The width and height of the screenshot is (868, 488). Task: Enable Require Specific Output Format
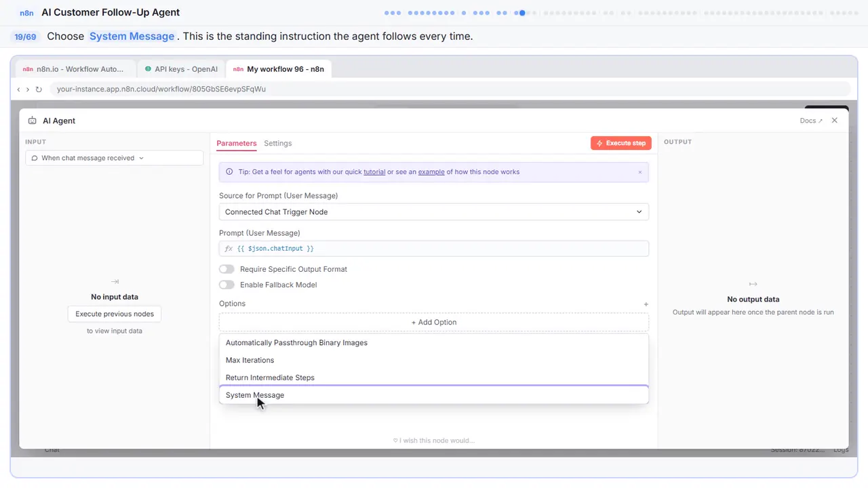[x=226, y=269]
